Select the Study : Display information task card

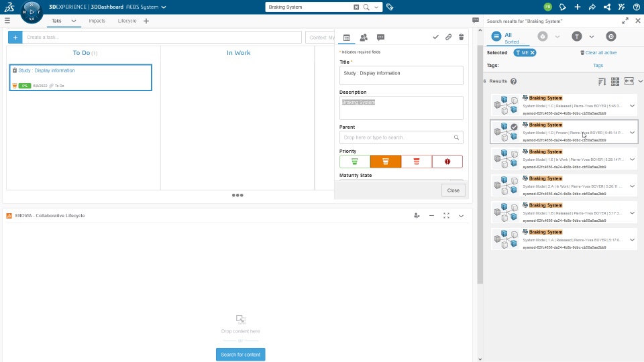[x=81, y=78]
